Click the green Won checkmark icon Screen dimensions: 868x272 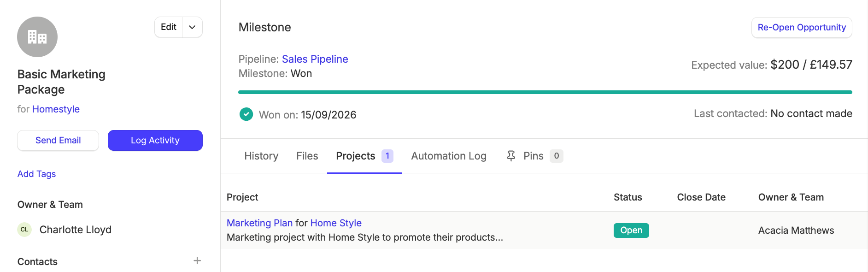[246, 114]
